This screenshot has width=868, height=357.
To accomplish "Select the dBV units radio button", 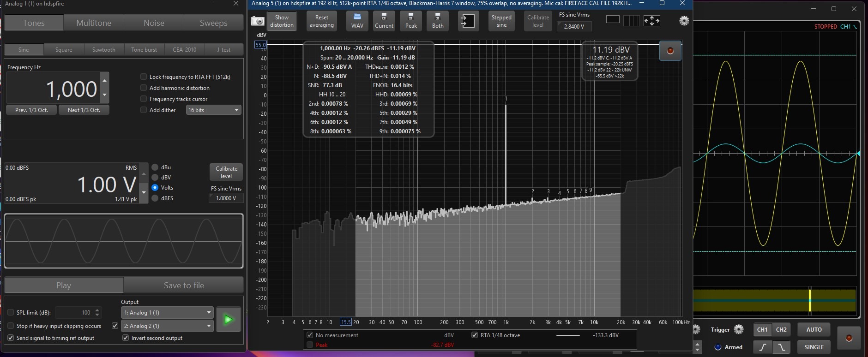I will click(155, 178).
